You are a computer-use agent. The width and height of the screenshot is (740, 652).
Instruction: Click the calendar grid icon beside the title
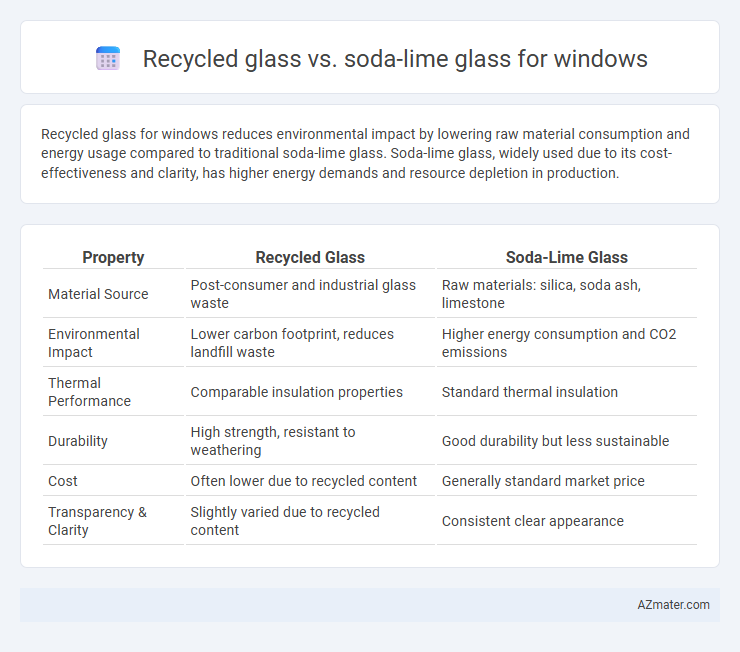[108, 58]
